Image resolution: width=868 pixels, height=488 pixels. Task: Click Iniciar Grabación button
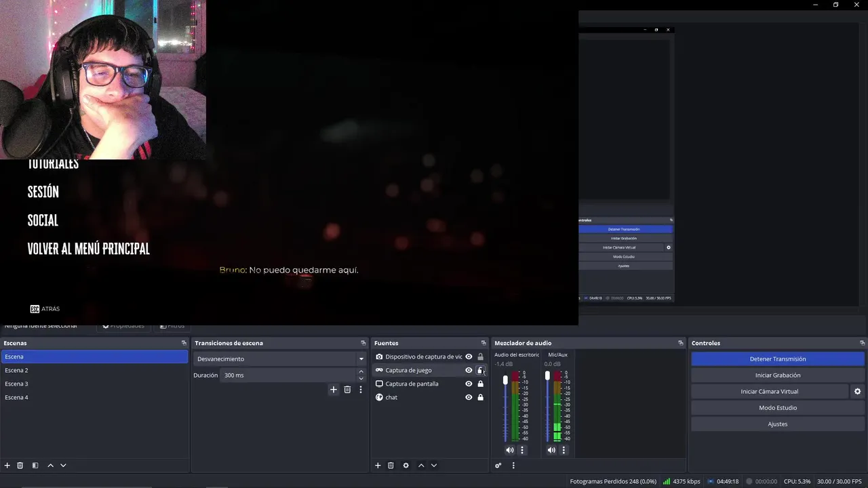(x=778, y=375)
